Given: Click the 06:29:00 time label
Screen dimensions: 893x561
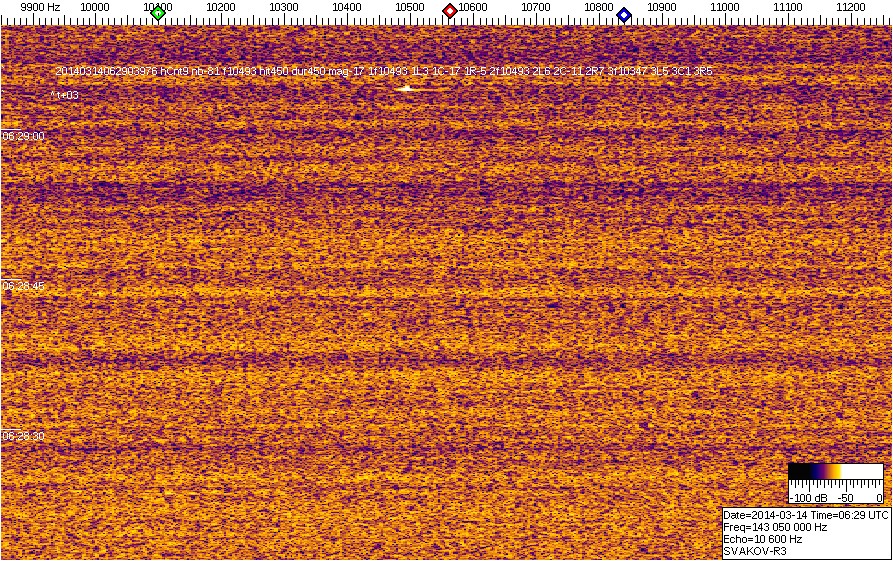Looking at the screenshot, I should pyautogui.click(x=23, y=135).
